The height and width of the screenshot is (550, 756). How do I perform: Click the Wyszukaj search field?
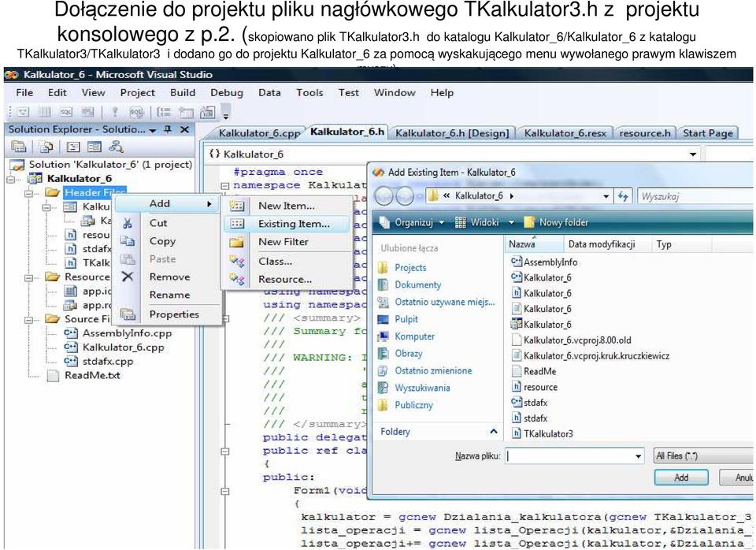695,196
